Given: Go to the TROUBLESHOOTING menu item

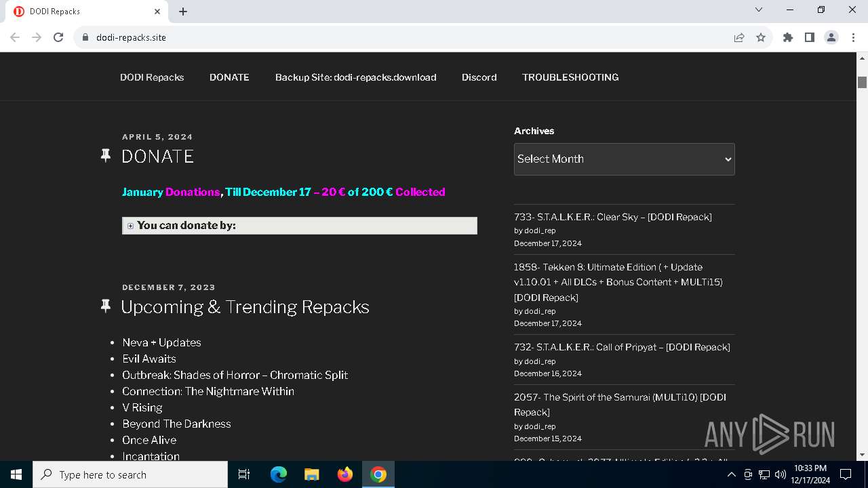Looking at the screenshot, I should [x=570, y=77].
